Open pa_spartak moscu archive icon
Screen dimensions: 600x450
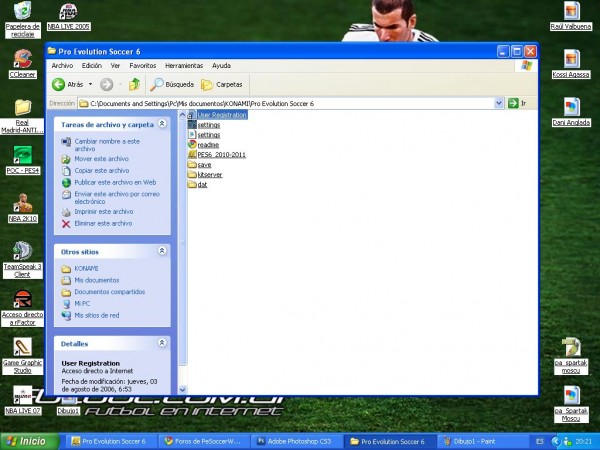(571, 356)
